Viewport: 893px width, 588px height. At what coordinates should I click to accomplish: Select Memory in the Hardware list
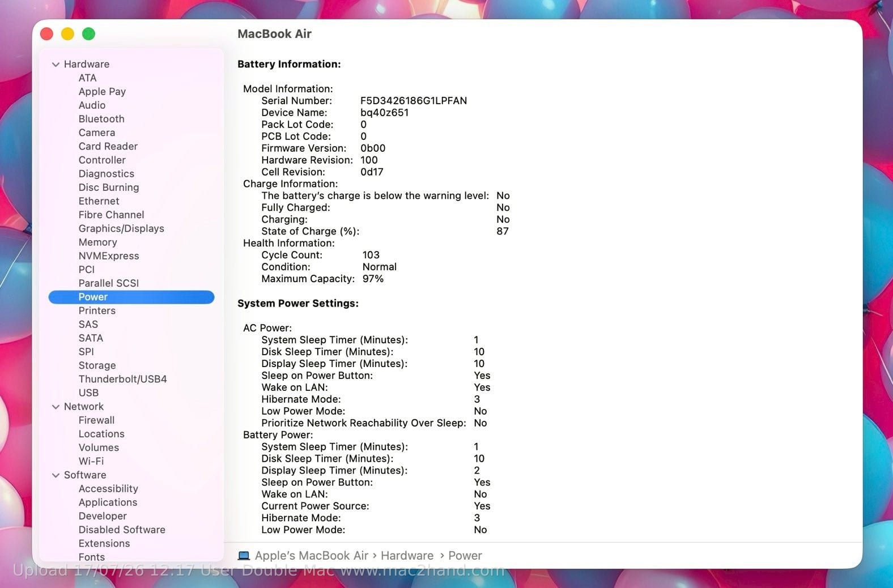(x=98, y=242)
